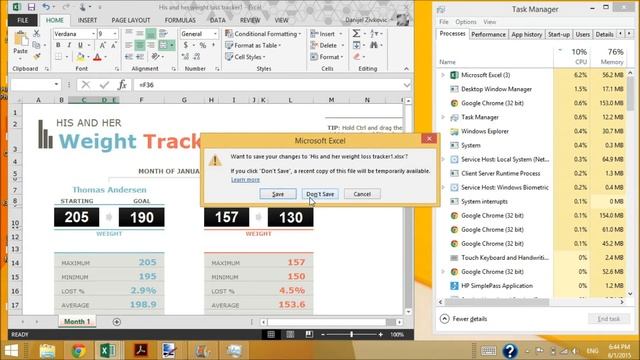The image size is (640, 360).
Task: Toggle Middle Align in Alignment group
Action: point(140,33)
